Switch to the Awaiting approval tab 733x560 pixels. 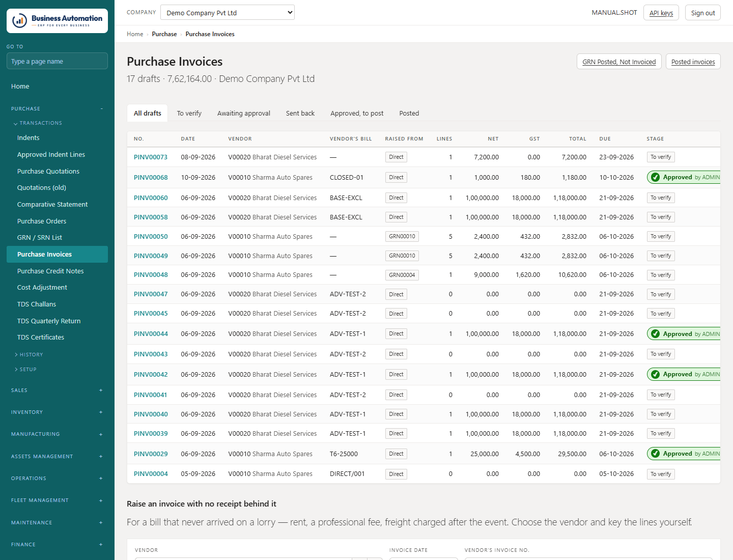(244, 113)
